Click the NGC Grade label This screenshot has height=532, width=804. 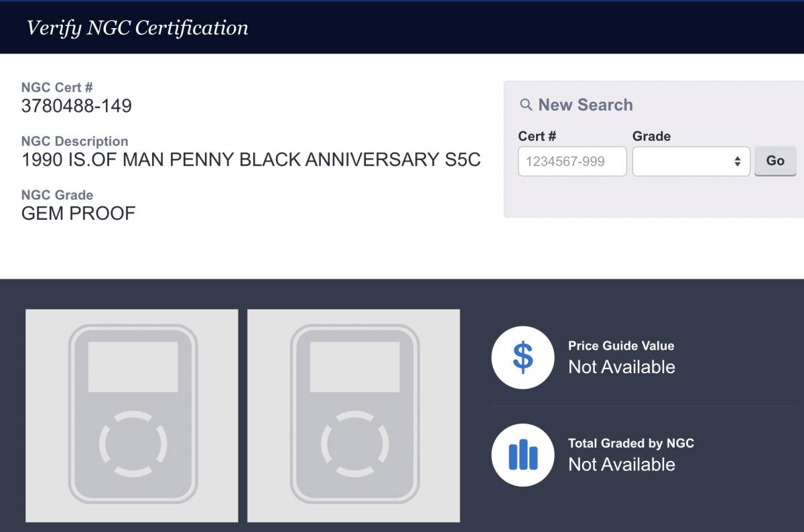tap(57, 195)
